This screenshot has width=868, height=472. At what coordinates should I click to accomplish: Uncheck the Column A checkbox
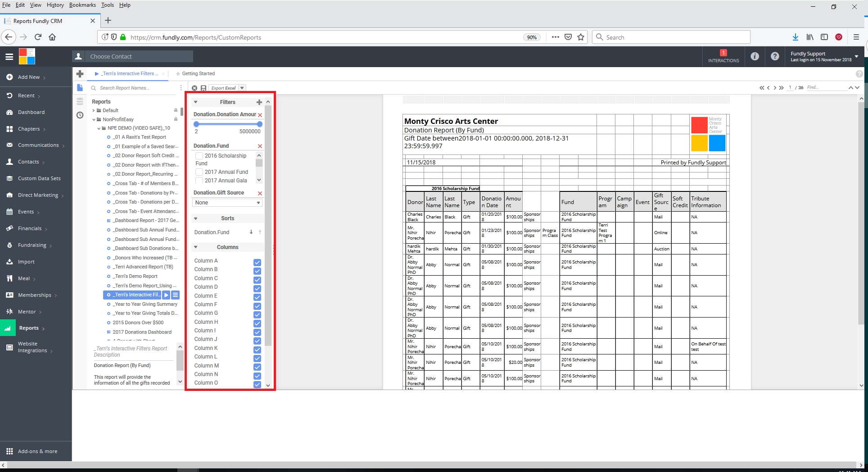pyautogui.click(x=257, y=262)
